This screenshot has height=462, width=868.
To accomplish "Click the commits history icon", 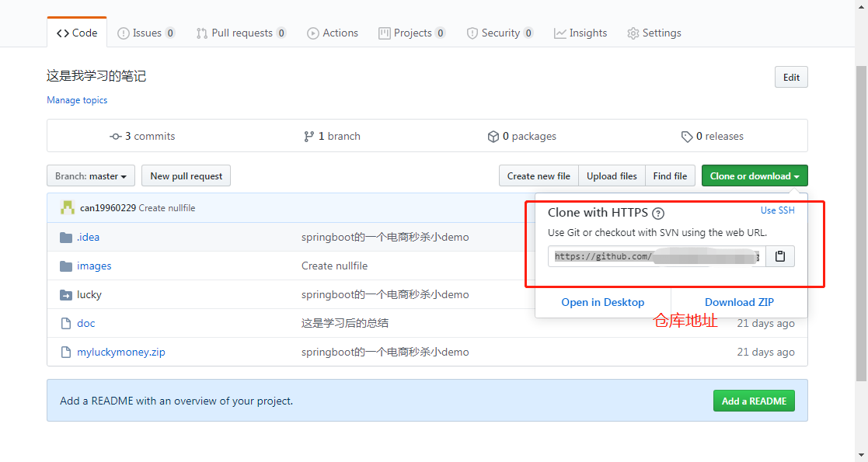I will tap(115, 136).
